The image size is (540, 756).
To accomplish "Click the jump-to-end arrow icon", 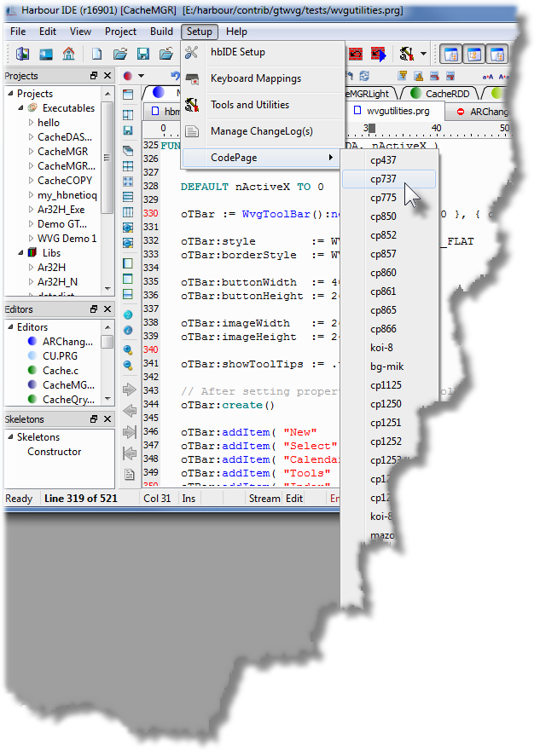I will click(x=130, y=432).
